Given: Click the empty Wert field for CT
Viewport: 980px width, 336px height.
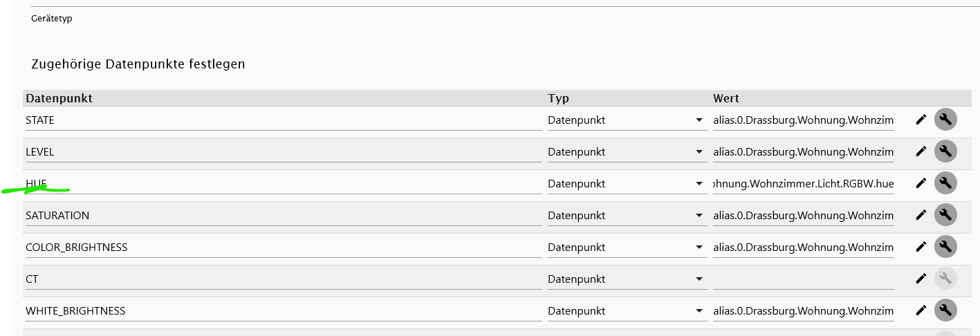Looking at the screenshot, I should pos(803,279).
